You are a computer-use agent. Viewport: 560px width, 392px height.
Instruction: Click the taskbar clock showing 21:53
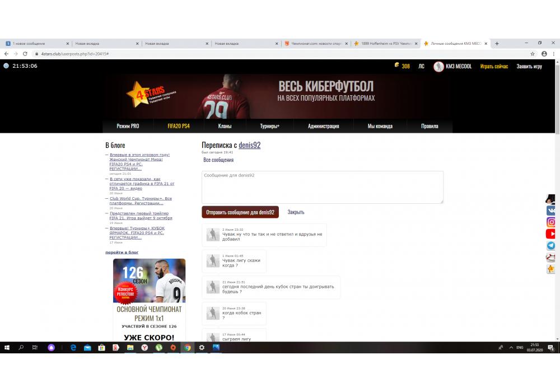pyautogui.click(x=535, y=347)
